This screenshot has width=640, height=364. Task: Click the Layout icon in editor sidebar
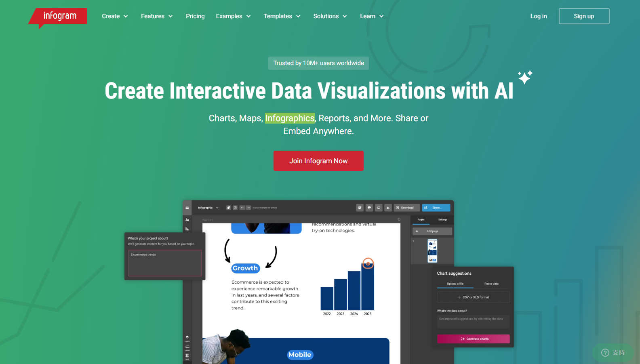click(x=187, y=348)
